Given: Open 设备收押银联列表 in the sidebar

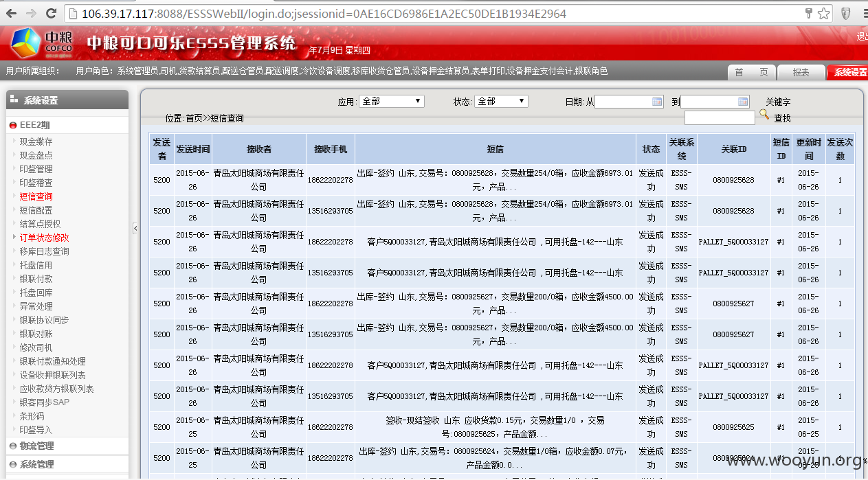Looking at the screenshot, I should tap(52, 375).
